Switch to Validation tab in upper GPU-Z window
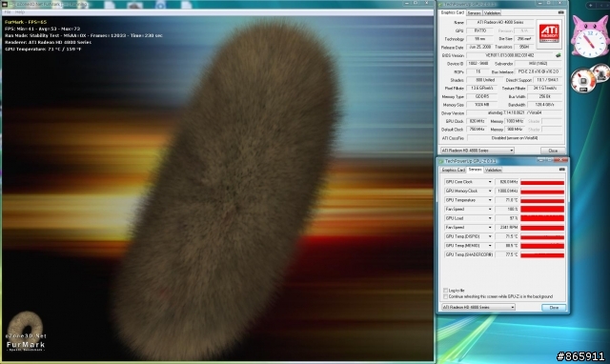Viewport: 610px width, 364px height. click(492, 12)
